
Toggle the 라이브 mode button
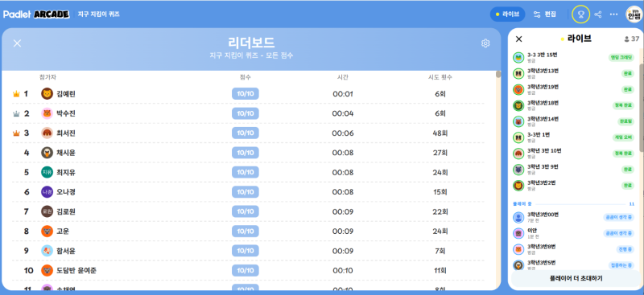pos(507,14)
